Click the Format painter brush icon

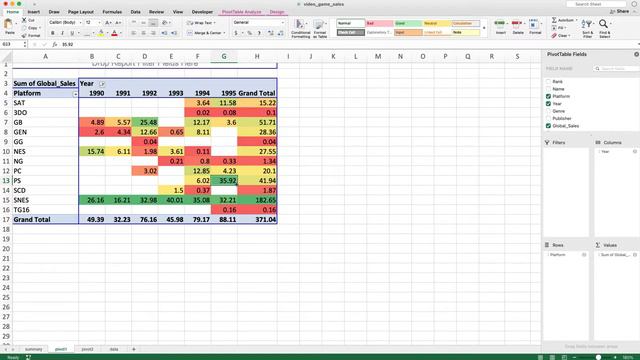(x=24, y=36)
